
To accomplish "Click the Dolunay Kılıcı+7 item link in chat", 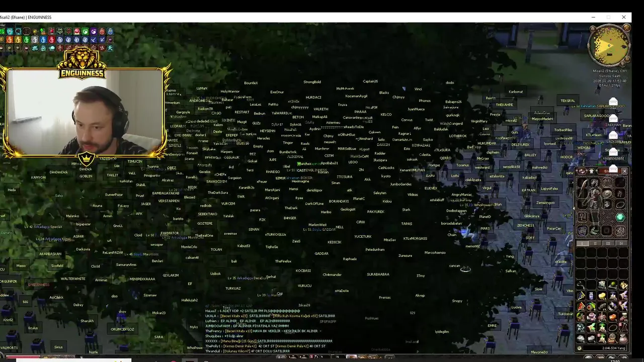I will click(236, 351).
